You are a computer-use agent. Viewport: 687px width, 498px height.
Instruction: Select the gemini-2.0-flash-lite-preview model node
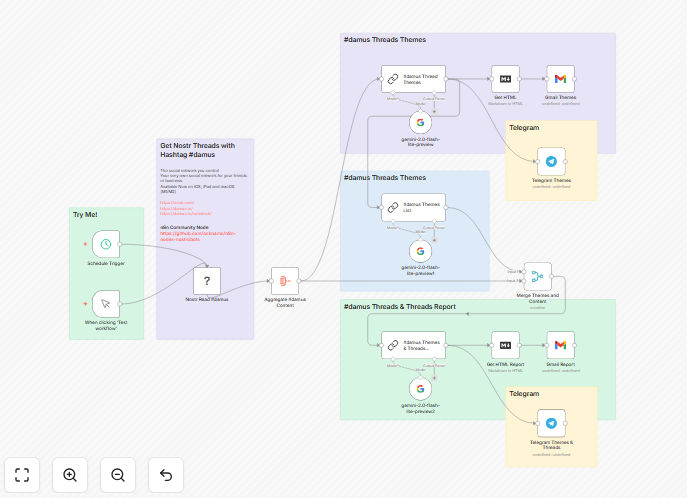point(420,123)
